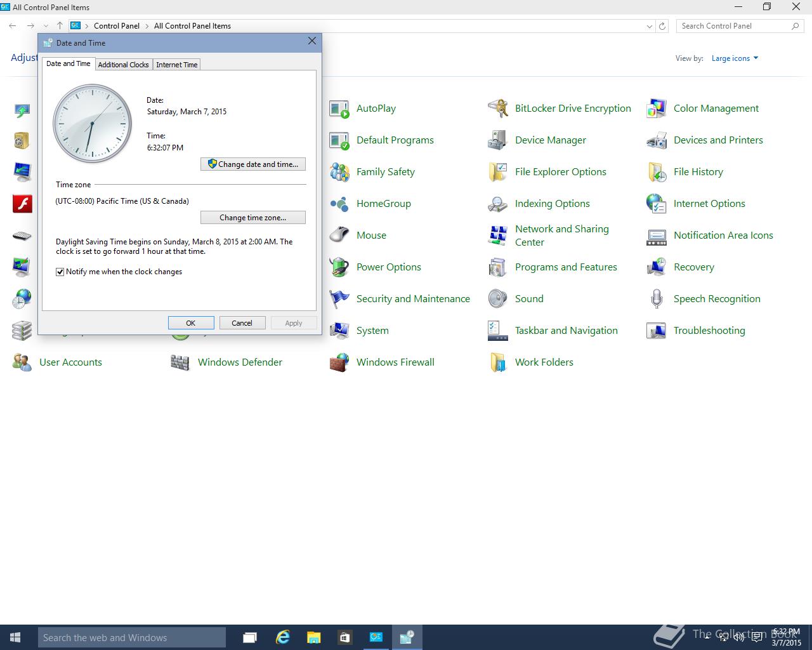
Task: Open Family Safety icon
Action: click(x=339, y=172)
